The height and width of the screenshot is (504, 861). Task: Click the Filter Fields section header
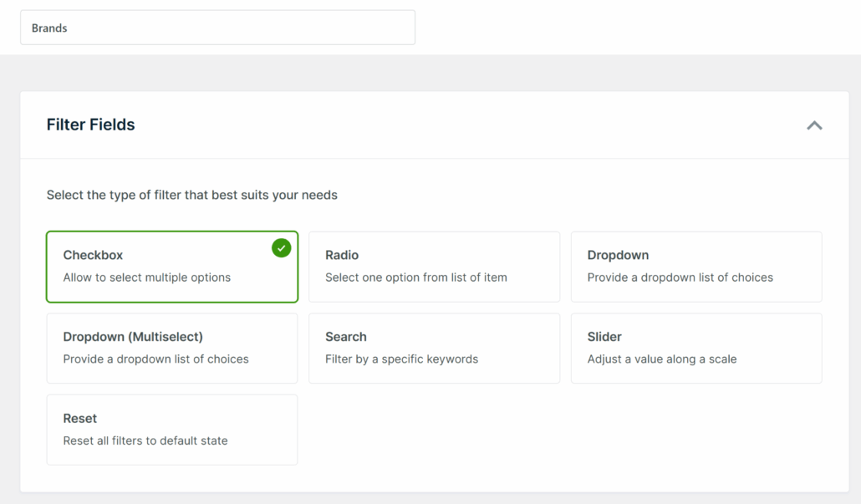point(90,125)
